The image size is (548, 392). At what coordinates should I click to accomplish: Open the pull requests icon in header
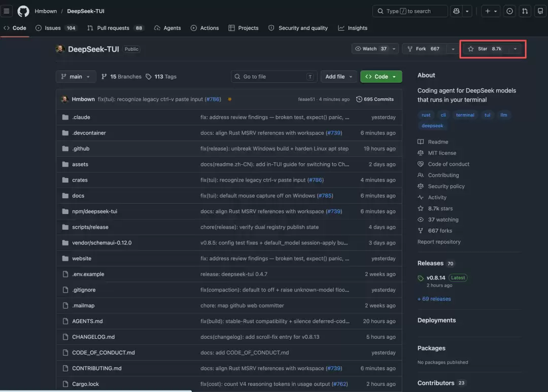click(x=525, y=11)
